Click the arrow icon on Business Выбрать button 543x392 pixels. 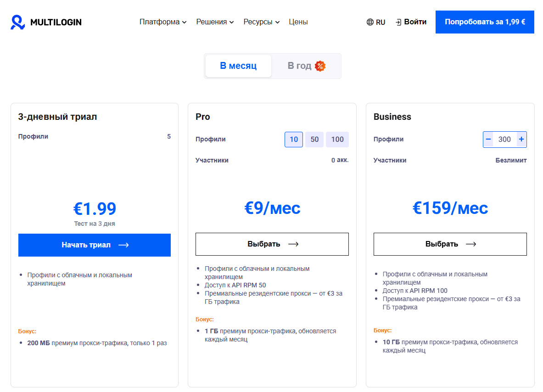pos(471,244)
